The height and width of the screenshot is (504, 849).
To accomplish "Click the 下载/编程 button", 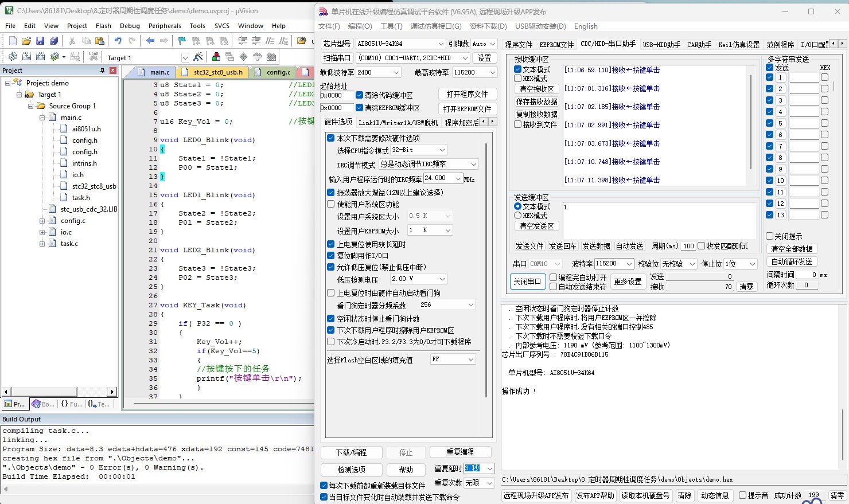I will [351, 452].
